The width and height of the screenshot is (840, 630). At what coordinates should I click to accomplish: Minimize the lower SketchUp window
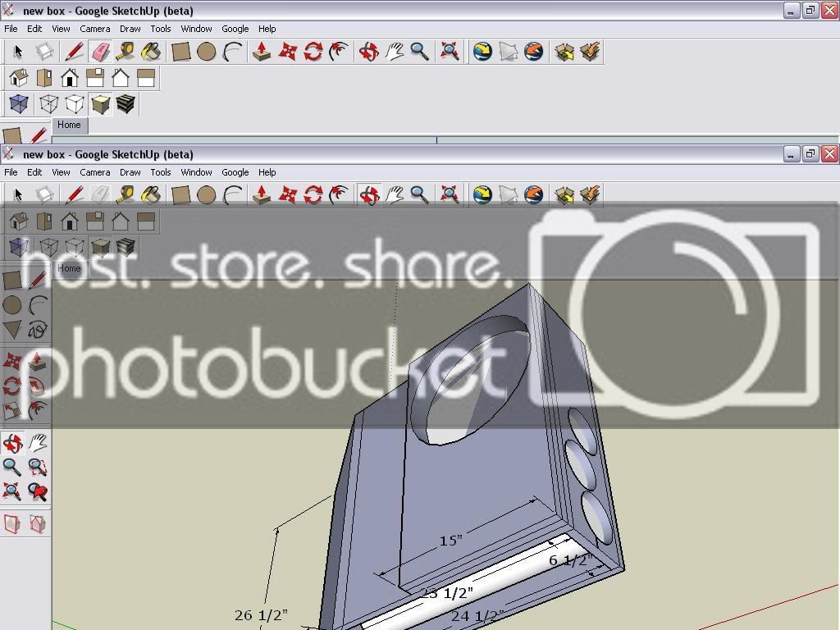[x=791, y=154]
